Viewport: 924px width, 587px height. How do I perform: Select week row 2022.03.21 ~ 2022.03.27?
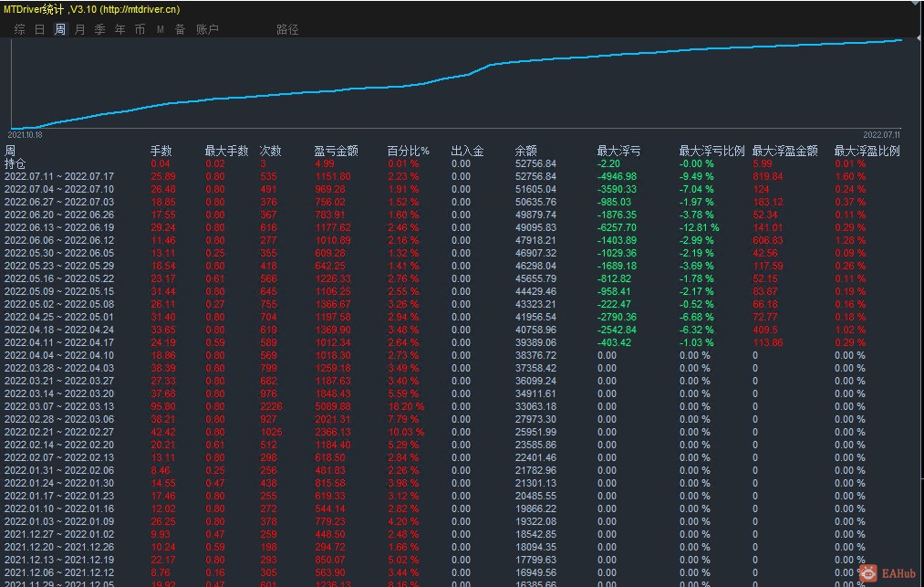tap(59, 381)
